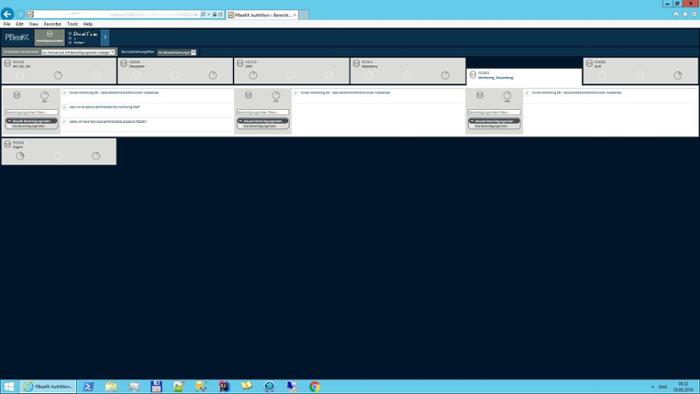Click the PBeaKK logo in the header
This screenshot has height=394, width=700.
(17, 37)
